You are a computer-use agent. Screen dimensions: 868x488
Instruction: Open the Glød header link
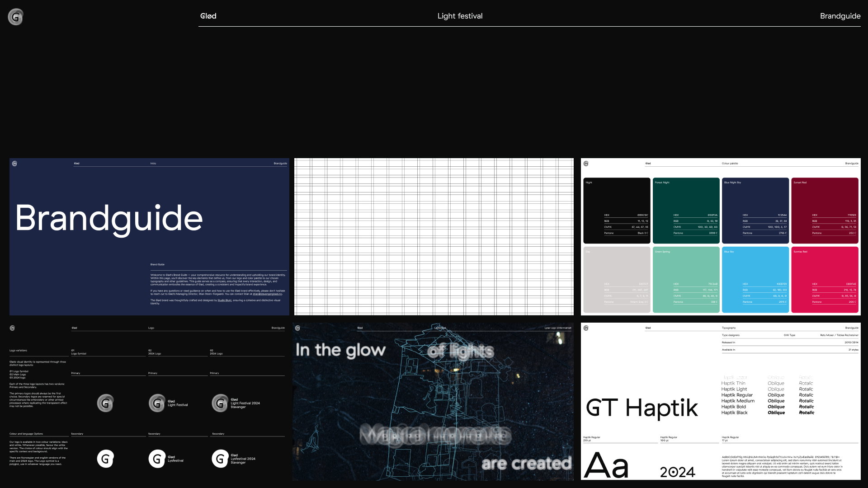[x=208, y=16]
